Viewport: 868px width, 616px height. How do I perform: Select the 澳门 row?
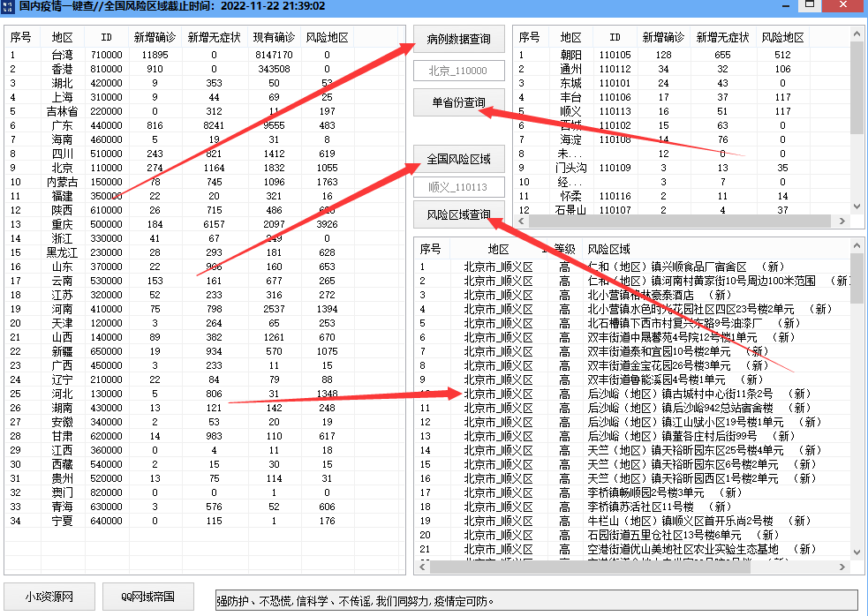205,492
